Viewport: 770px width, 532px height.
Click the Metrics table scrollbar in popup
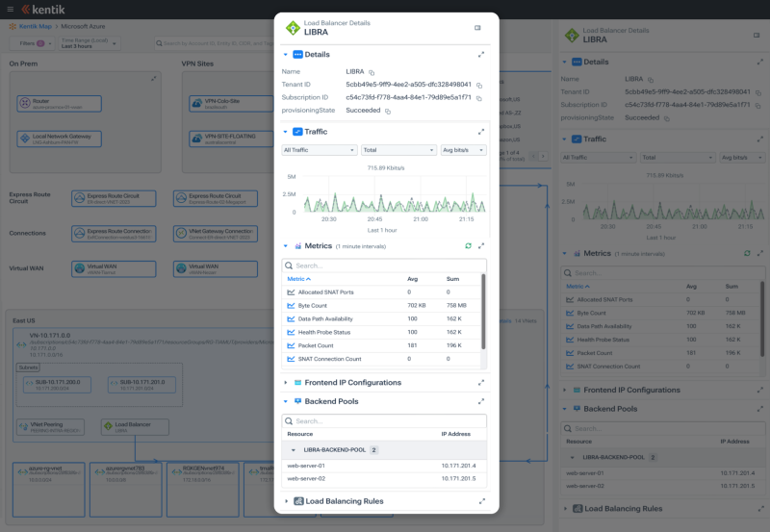tap(484, 312)
